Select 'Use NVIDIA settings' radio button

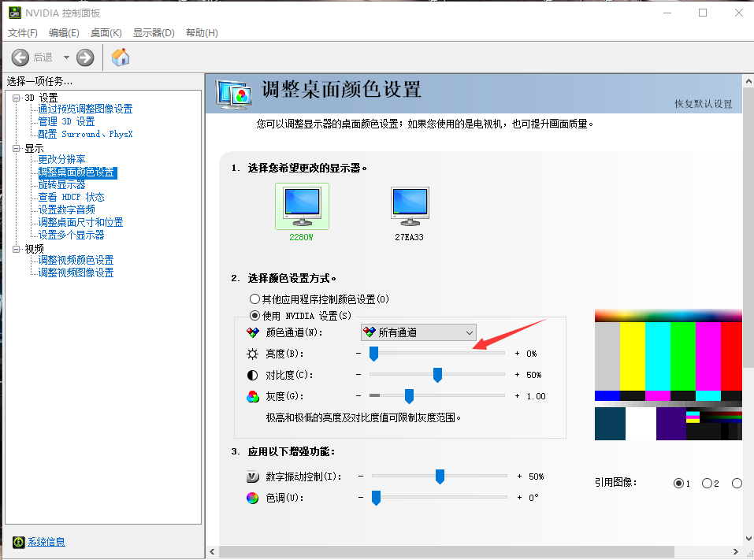tap(254, 316)
